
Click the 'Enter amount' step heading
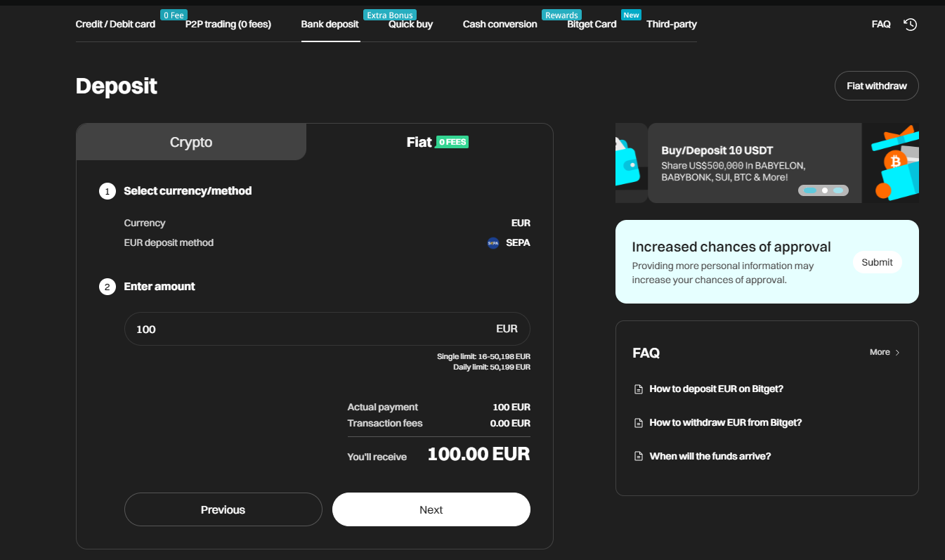pos(159,287)
